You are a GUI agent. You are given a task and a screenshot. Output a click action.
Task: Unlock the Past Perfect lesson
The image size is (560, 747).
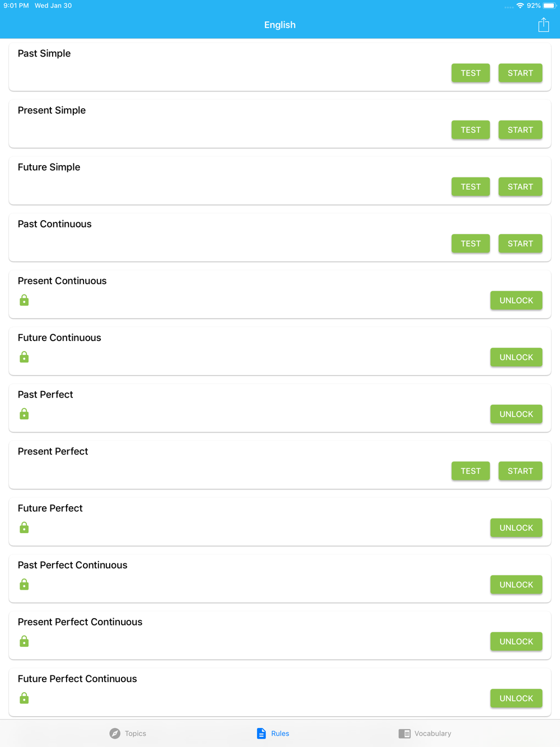click(x=516, y=414)
